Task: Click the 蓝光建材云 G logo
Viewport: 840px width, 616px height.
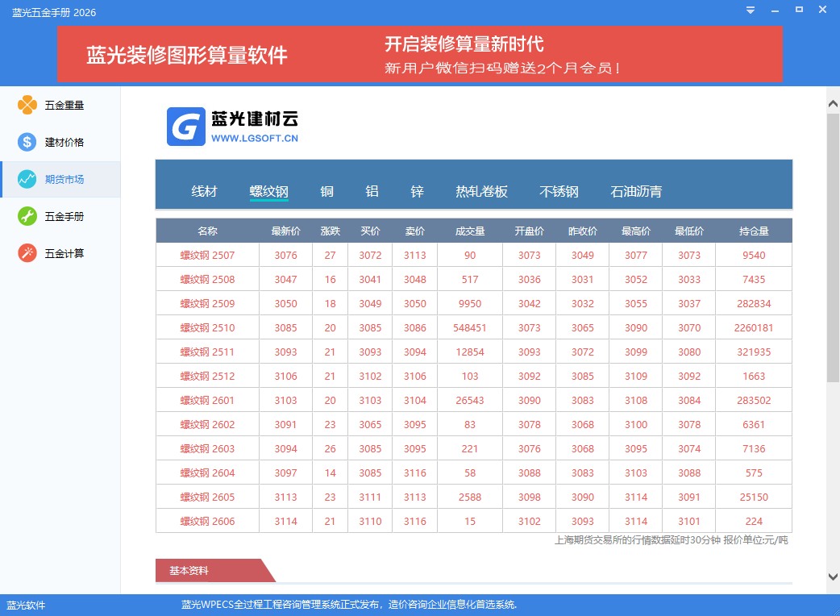Action: click(186, 127)
